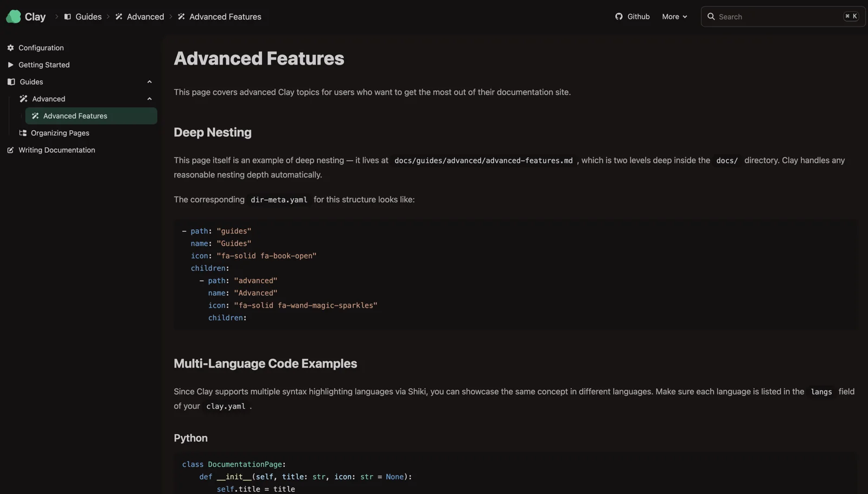Click Configuration gear icon in sidebar
This screenshot has height=494, width=868.
(10, 48)
